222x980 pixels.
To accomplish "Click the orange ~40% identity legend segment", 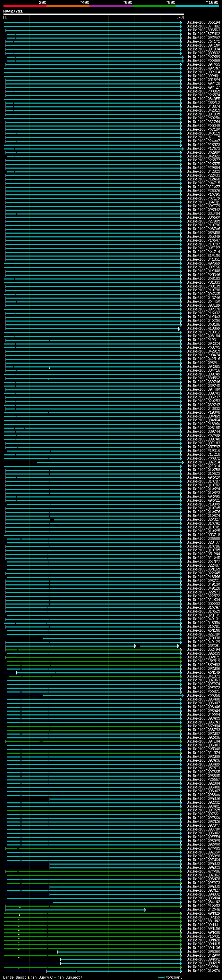I will (68, 6).
